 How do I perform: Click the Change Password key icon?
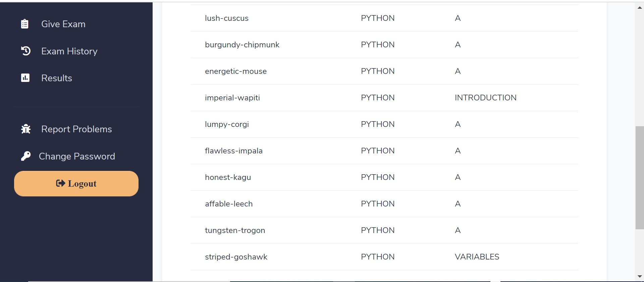(26, 156)
